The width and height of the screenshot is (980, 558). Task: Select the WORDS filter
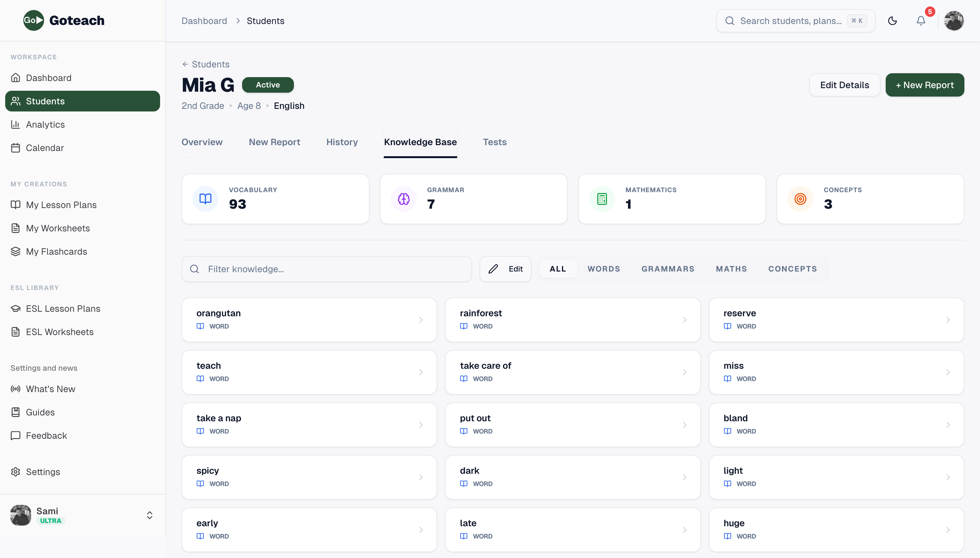(x=604, y=269)
